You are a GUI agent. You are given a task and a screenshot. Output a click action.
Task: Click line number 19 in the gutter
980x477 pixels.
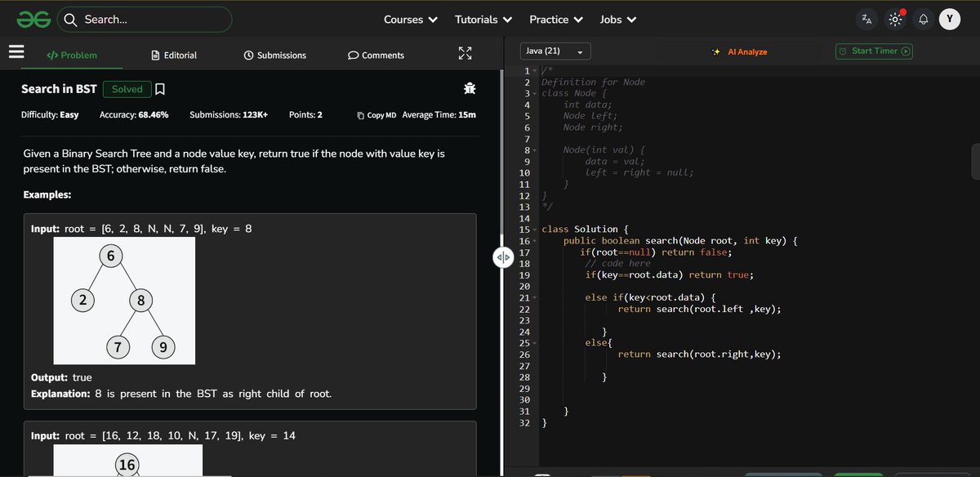pyautogui.click(x=525, y=275)
